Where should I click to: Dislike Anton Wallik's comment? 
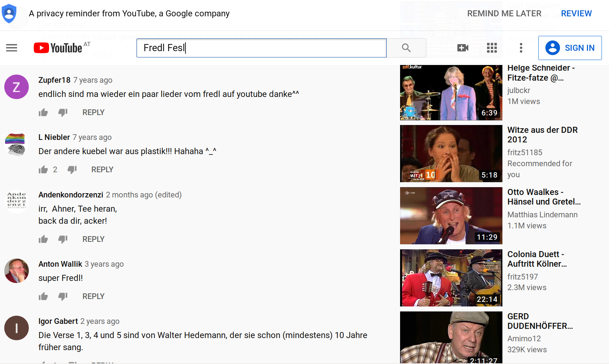63,297
